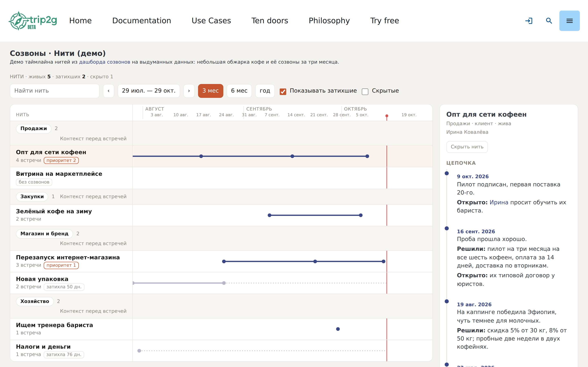The height and width of the screenshot is (367, 588).
Task: Follow the дашборда созвонов link
Action: (x=105, y=62)
